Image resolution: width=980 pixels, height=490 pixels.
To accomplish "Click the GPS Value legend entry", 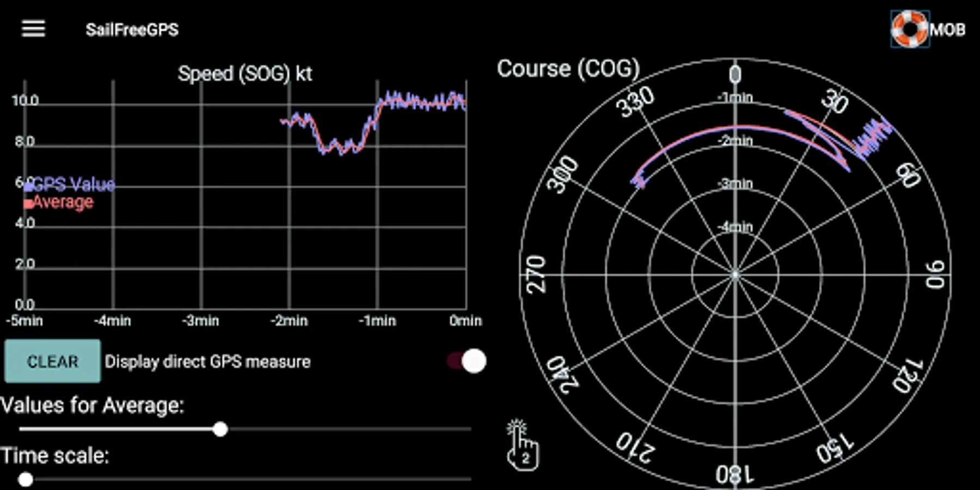I will click(x=70, y=185).
